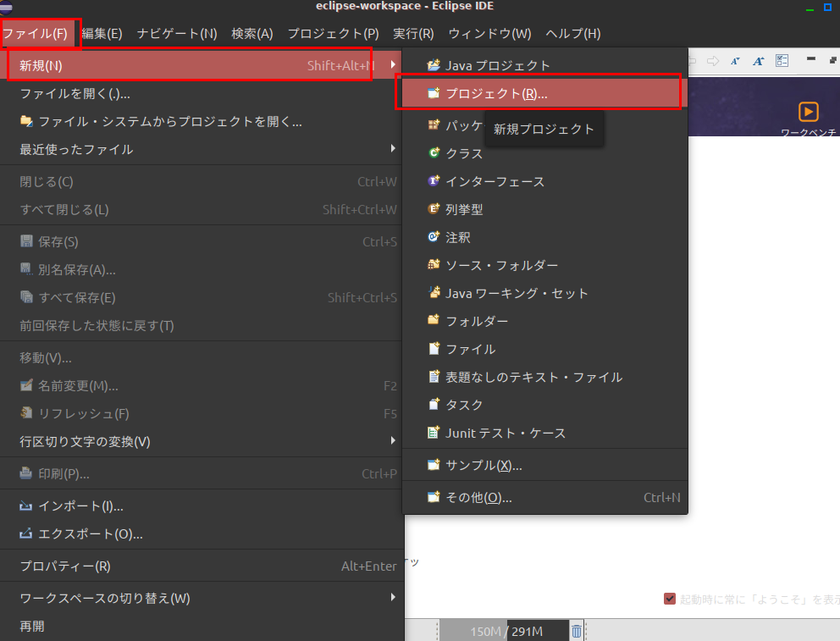Expand the 新規(N) submenu arrow
This screenshot has width=840, height=641.
click(x=393, y=65)
